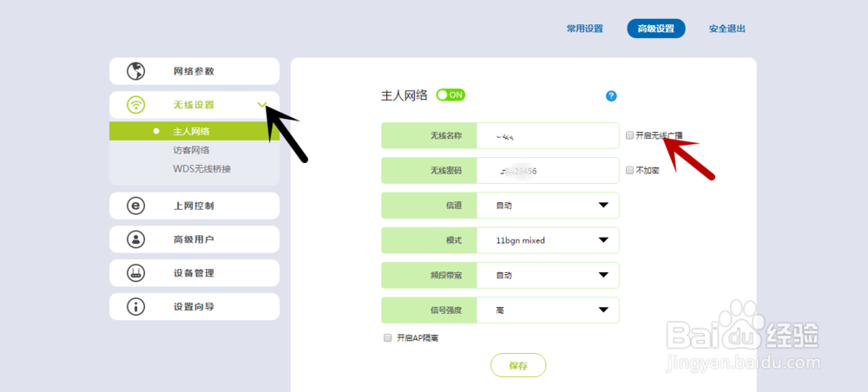Click the 信号强度 field label
This screenshot has width=868, height=392.
point(446,310)
